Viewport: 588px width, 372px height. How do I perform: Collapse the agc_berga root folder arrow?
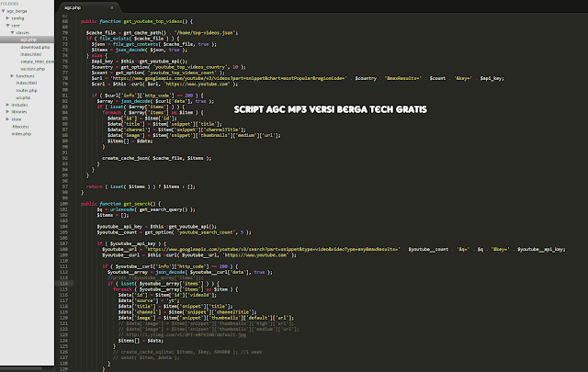[x=3, y=11]
